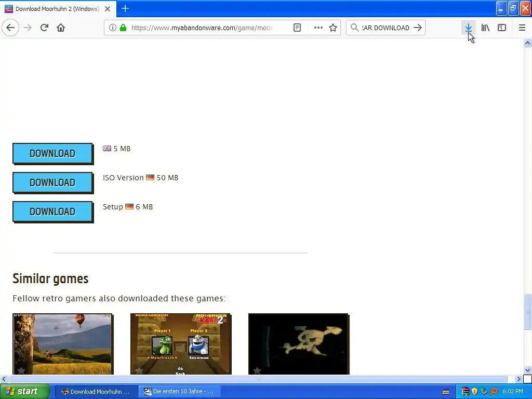Click the ISO Version label
Image resolution: width=532 pixels, height=399 pixels.
(x=123, y=178)
